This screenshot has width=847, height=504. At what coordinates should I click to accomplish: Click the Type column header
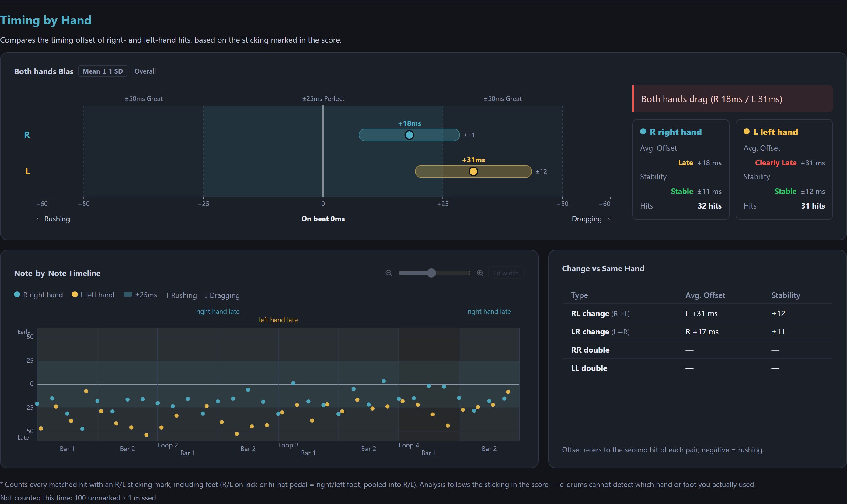(x=580, y=295)
